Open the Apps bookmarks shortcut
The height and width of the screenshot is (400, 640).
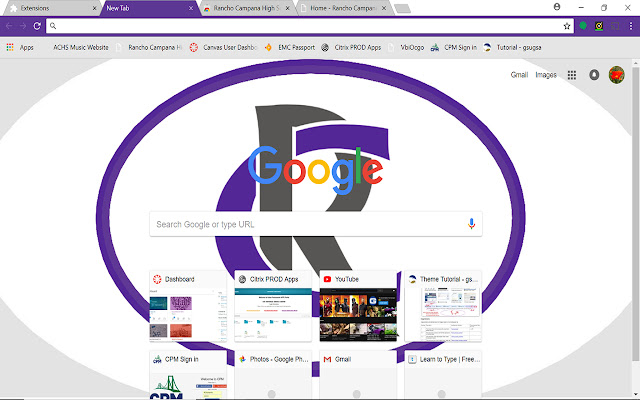(20, 47)
